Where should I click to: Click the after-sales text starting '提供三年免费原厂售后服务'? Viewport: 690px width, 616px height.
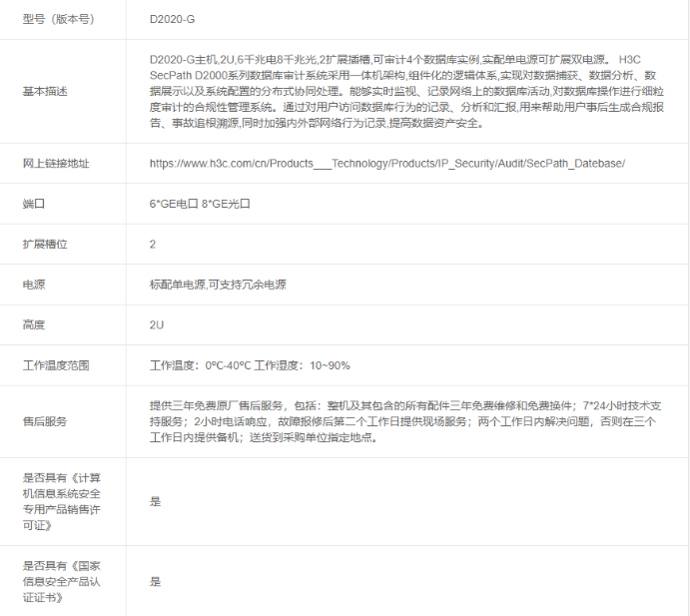coord(405,422)
